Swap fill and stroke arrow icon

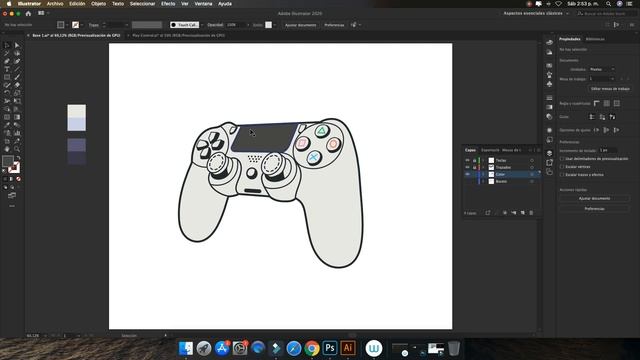coord(18,158)
